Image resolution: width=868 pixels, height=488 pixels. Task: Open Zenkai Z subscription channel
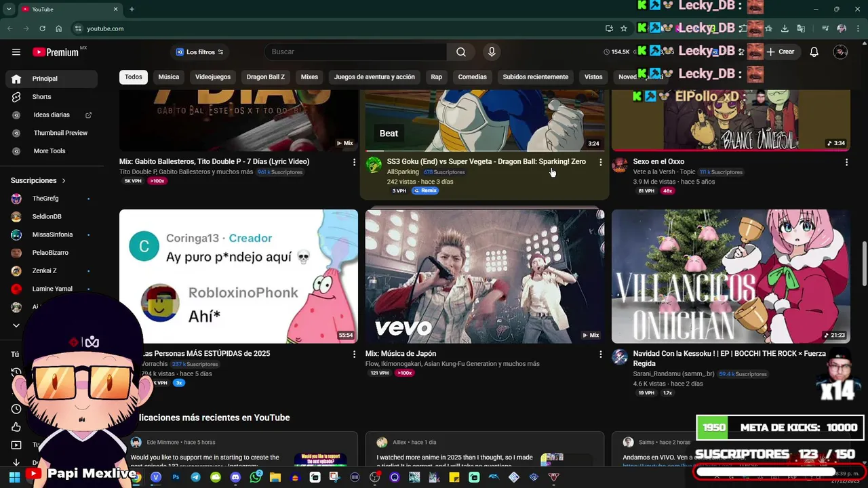click(52, 271)
